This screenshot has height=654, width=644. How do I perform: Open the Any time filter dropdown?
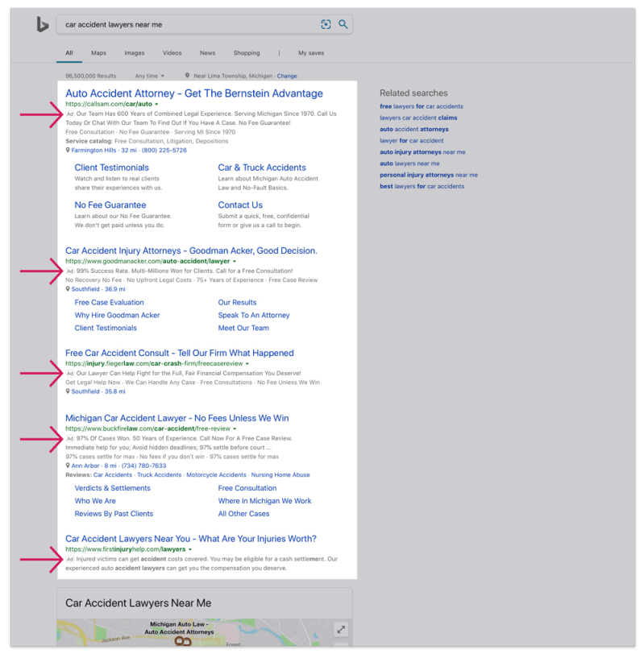[x=149, y=76]
